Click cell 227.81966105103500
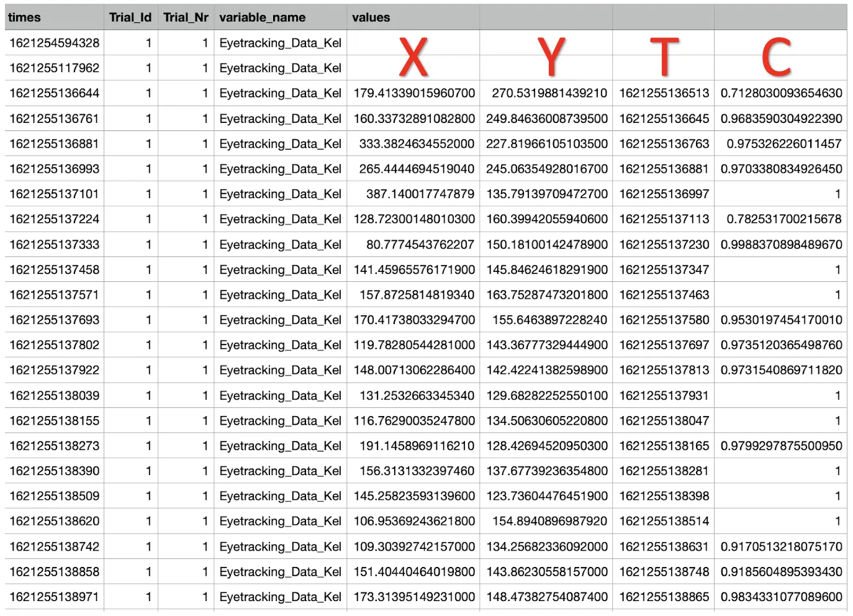This screenshot has height=616, width=853. click(x=546, y=143)
